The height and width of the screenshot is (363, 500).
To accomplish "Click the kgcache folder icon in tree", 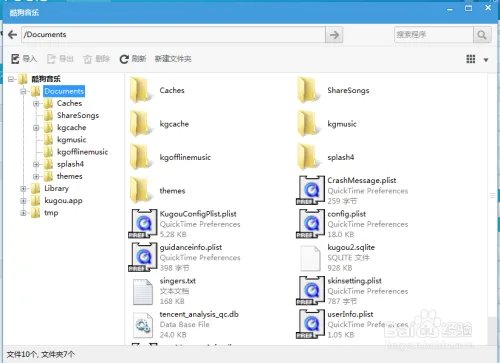I will tap(48, 128).
